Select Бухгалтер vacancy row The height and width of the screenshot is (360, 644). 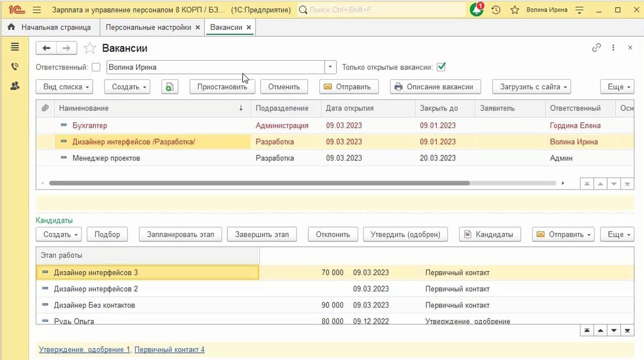tap(335, 126)
